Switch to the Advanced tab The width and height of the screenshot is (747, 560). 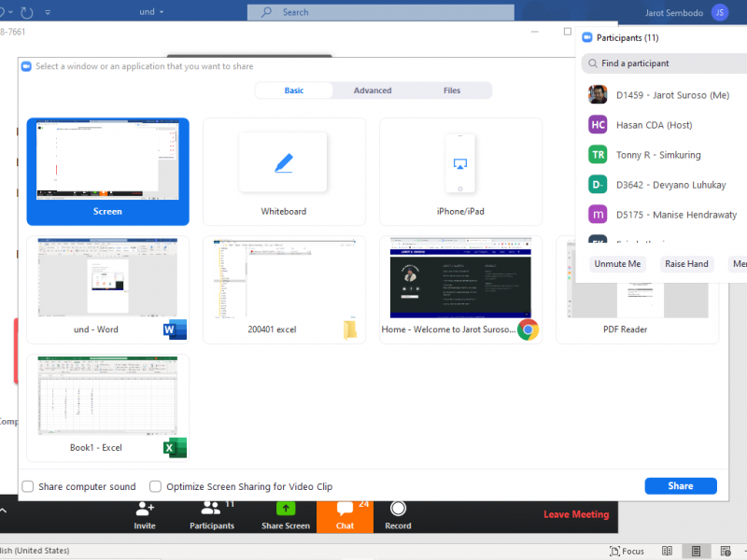coord(373,91)
